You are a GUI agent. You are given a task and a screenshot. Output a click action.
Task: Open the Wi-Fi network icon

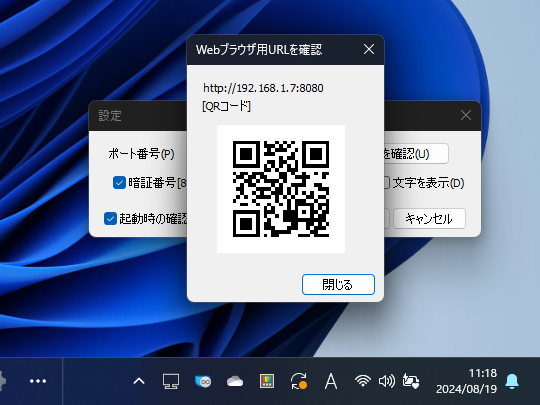pos(363,381)
